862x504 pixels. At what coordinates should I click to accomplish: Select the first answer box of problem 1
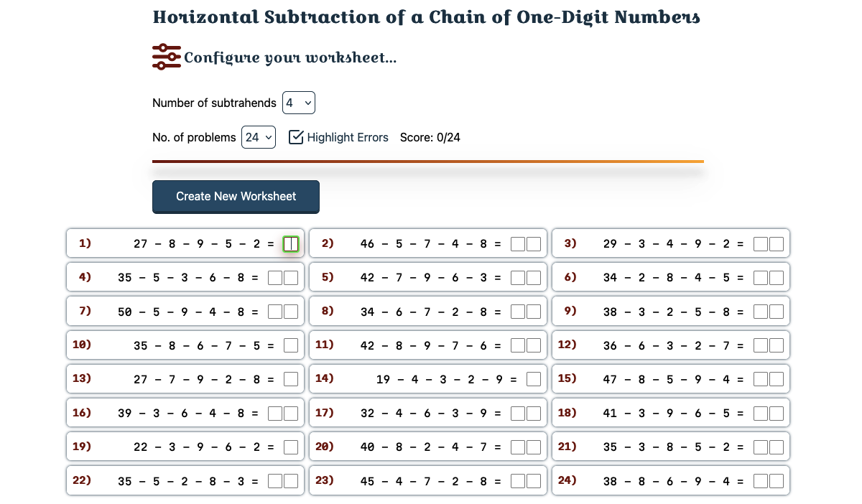291,243
